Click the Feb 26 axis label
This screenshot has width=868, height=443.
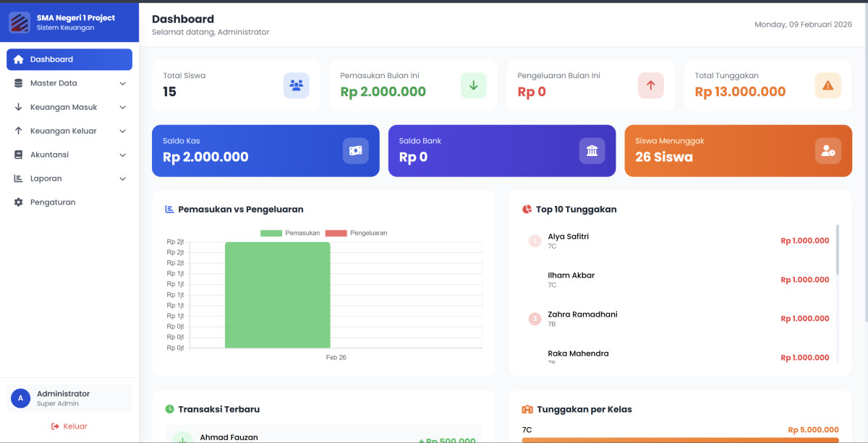(x=336, y=357)
